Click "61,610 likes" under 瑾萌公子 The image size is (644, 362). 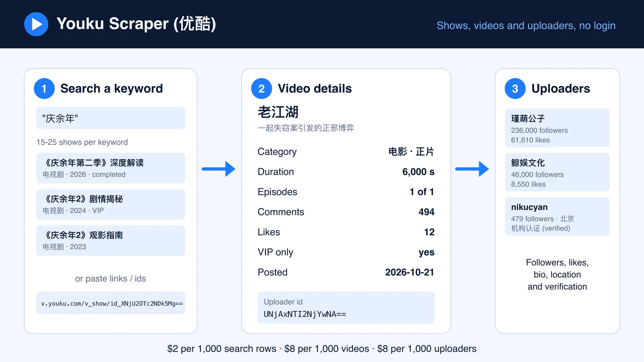(530, 140)
